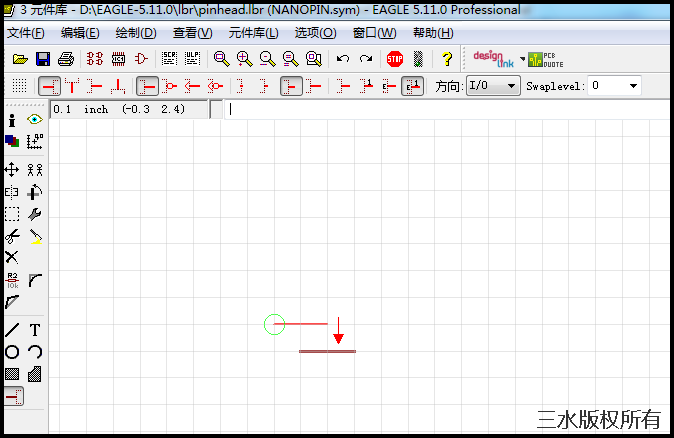This screenshot has height=438, width=674.
Task: Click the Save floppy disk icon
Action: coord(43,59)
